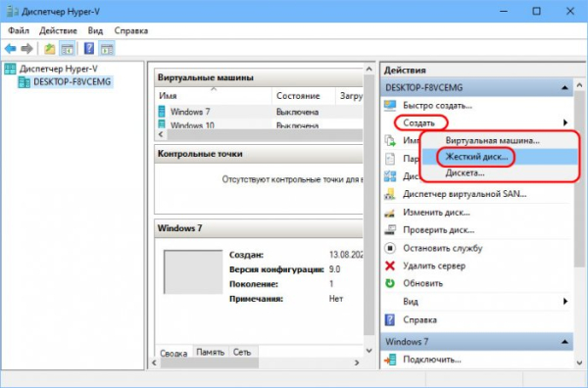Click the Stop Service icon
The height and width of the screenshot is (388, 588).
coord(390,248)
